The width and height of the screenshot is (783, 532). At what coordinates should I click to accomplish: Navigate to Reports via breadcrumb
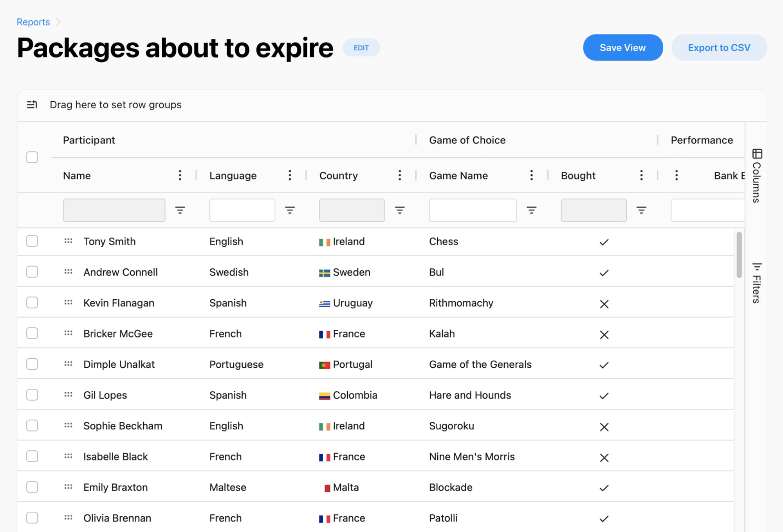33,22
